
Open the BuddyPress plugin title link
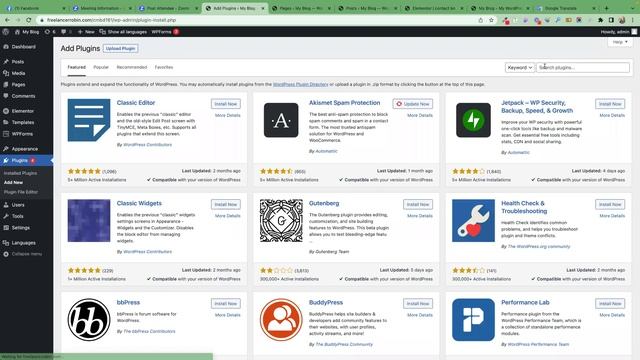[326, 302]
